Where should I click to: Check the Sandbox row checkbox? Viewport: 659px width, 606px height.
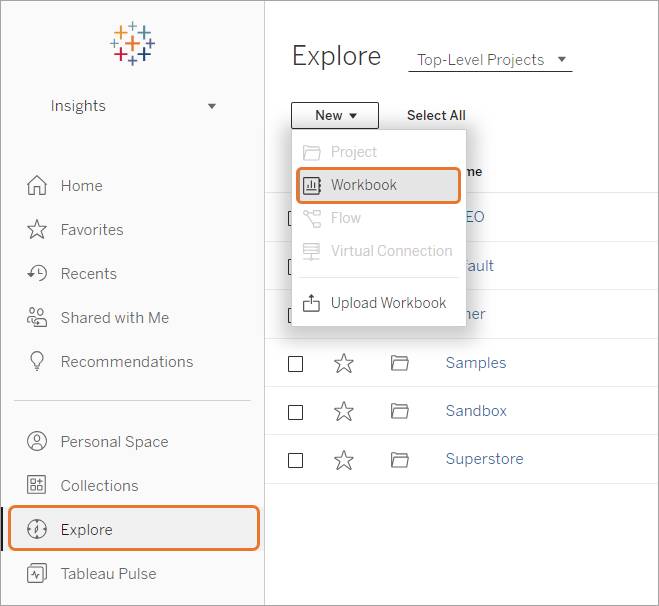click(295, 412)
